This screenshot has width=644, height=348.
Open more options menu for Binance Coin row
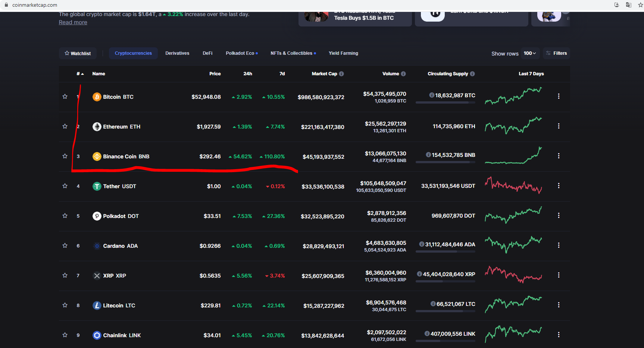(x=559, y=156)
